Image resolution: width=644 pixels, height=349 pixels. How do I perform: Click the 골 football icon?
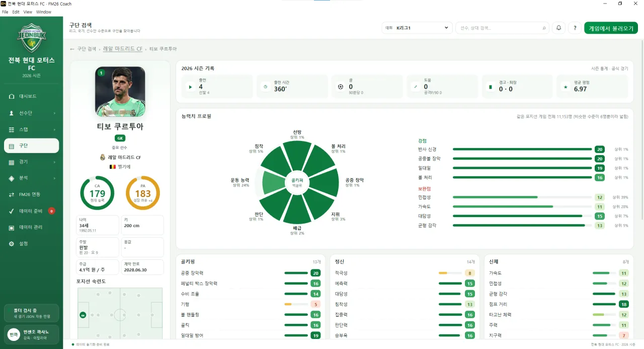(x=341, y=87)
